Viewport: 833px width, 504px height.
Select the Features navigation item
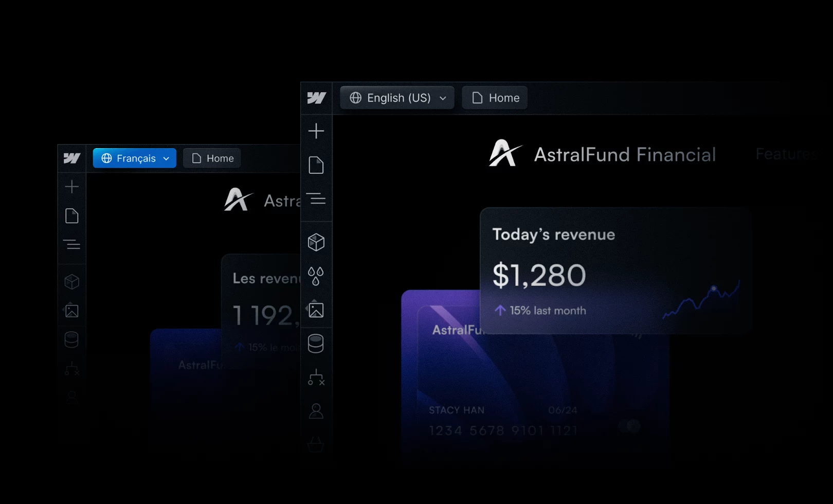pos(786,154)
